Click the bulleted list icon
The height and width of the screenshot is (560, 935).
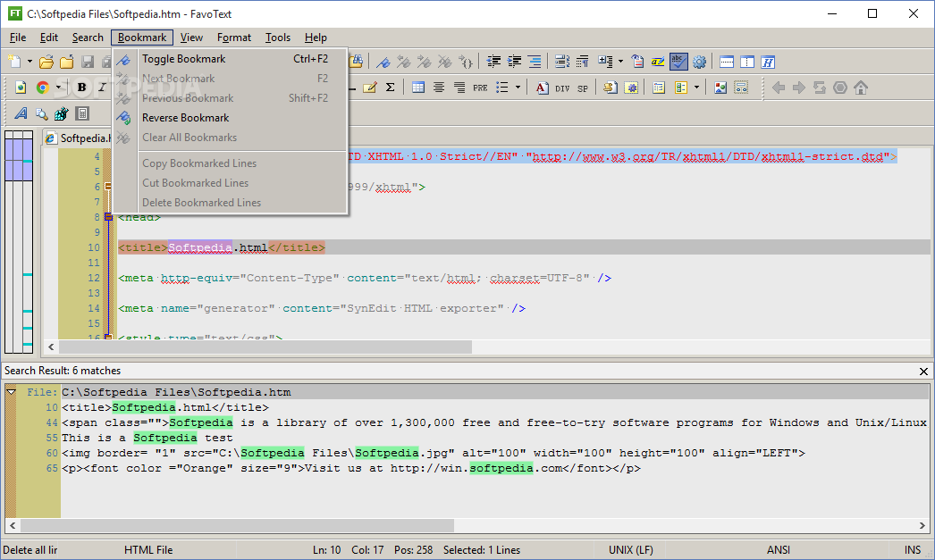point(502,88)
